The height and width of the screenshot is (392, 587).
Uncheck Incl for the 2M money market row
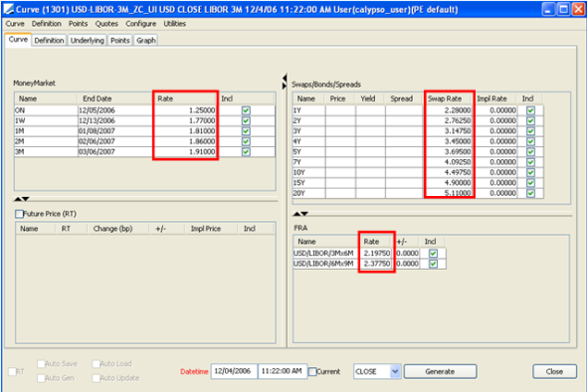click(246, 141)
